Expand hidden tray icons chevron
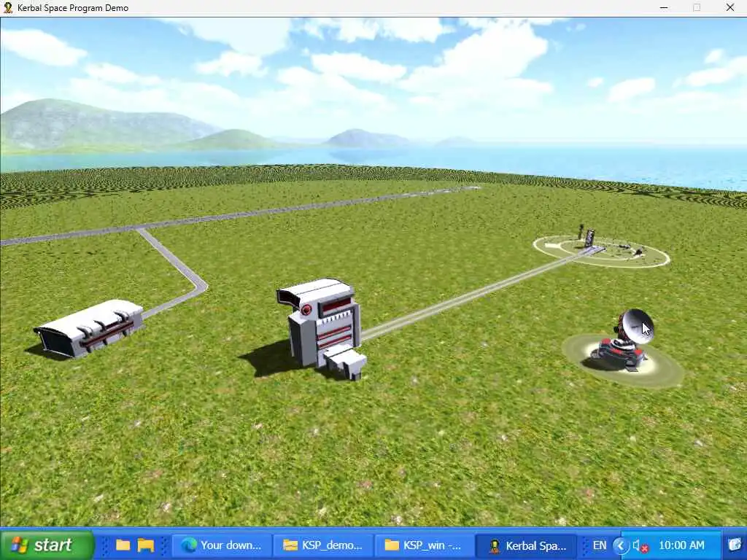 click(621, 545)
